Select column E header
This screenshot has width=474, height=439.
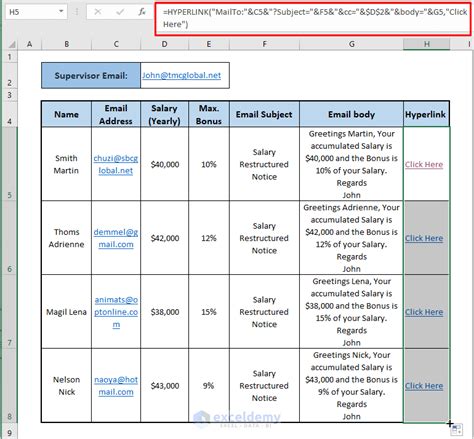(x=209, y=44)
